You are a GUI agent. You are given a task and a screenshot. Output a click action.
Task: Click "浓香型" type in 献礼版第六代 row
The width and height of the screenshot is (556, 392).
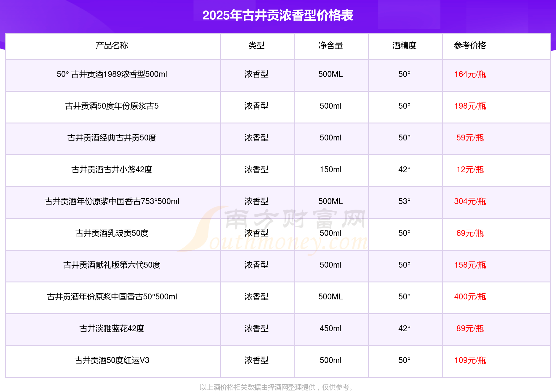click(x=256, y=265)
